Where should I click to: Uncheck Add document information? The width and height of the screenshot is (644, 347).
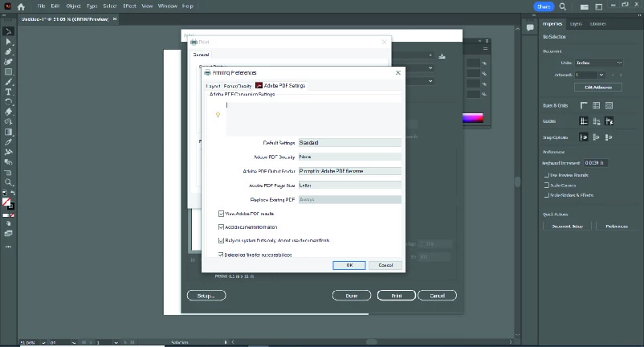pos(221,227)
